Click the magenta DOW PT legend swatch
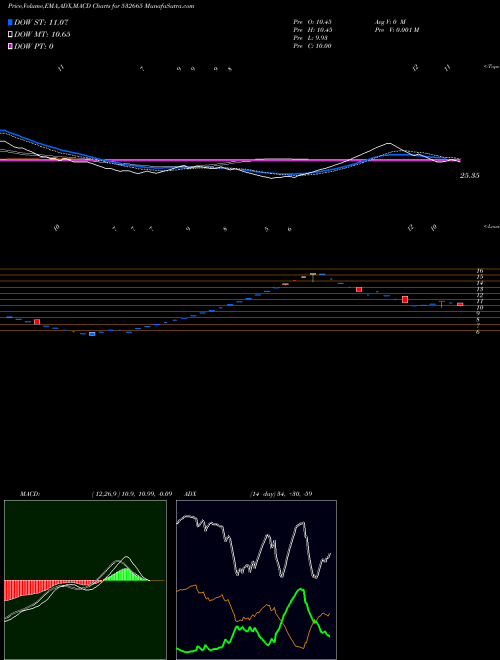The image size is (500, 660). [x=10, y=46]
